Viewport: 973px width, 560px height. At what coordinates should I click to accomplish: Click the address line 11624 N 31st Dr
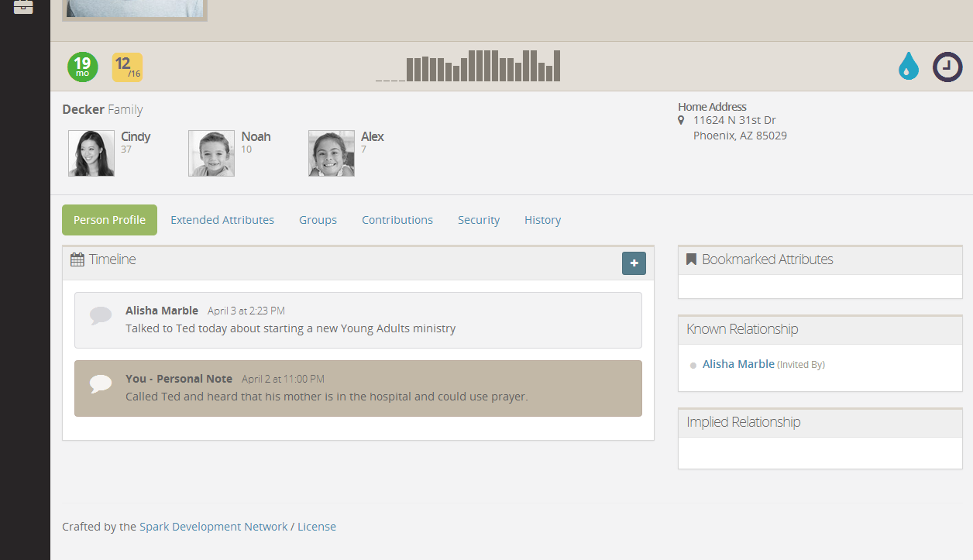pos(734,120)
